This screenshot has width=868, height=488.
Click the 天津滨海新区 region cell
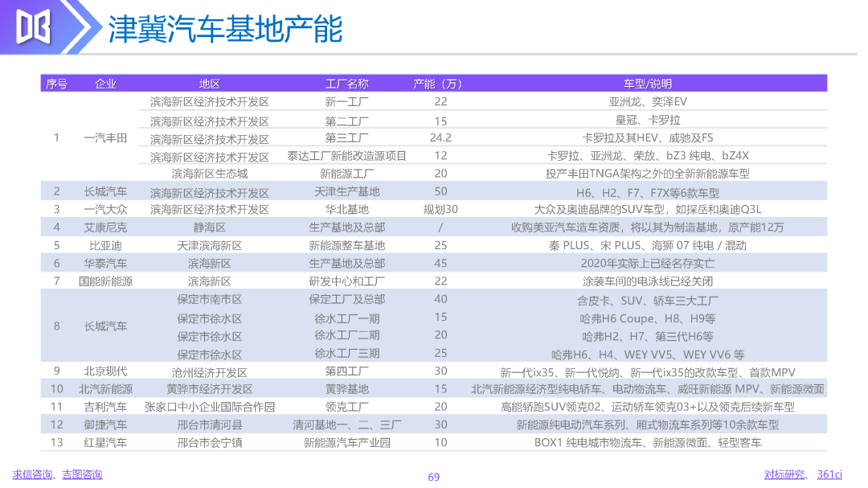[209, 245]
